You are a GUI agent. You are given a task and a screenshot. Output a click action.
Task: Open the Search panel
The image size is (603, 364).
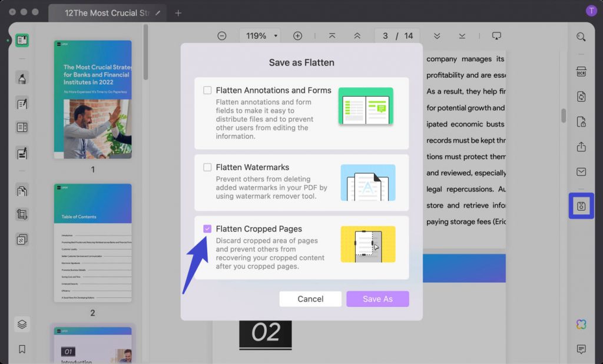(581, 37)
